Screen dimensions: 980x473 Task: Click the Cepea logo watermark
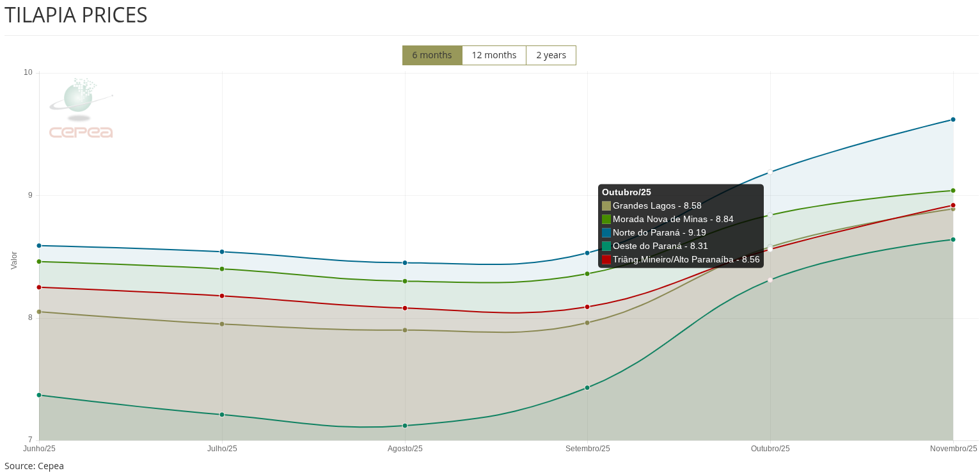[x=81, y=109]
